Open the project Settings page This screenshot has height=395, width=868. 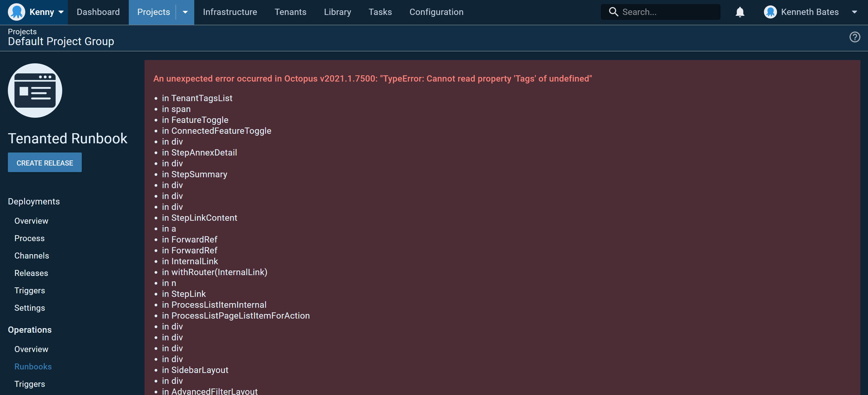point(30,308)
